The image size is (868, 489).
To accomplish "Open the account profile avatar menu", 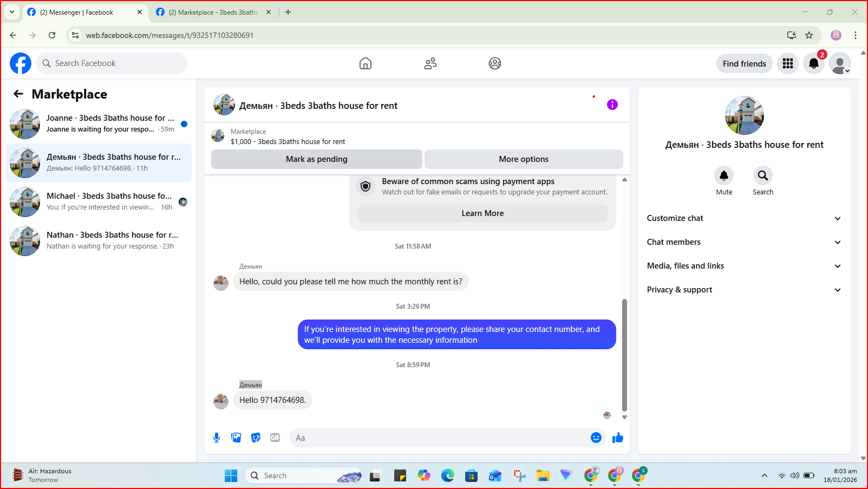I will click(840, 63).
